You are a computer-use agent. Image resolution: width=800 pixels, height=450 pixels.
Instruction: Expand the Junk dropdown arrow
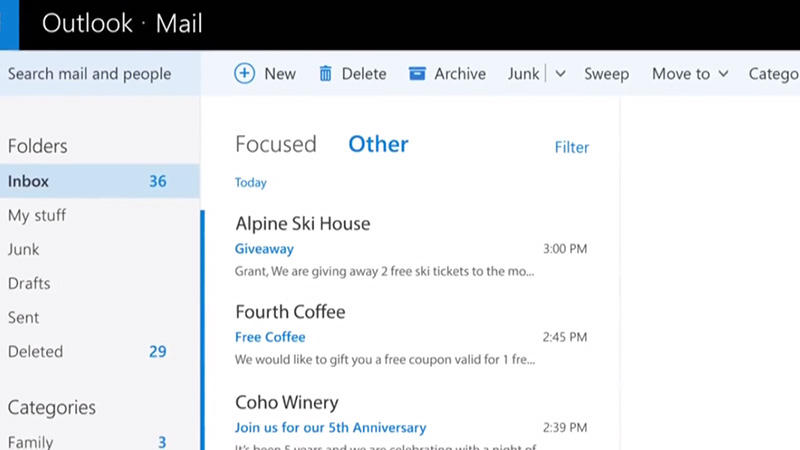tap(560, 74)
